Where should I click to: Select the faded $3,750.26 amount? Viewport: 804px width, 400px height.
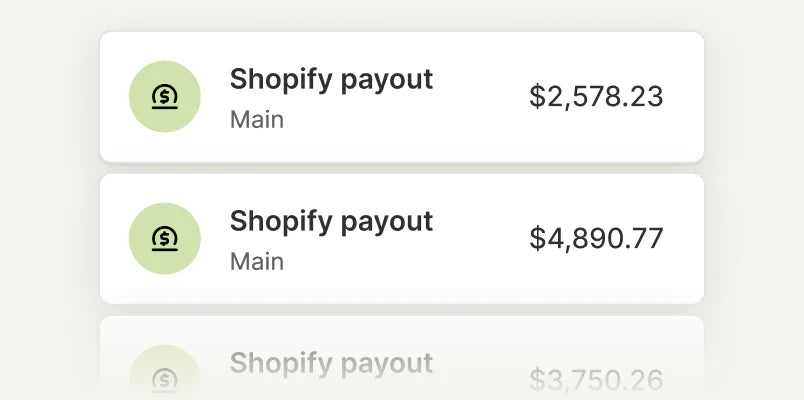596,379
